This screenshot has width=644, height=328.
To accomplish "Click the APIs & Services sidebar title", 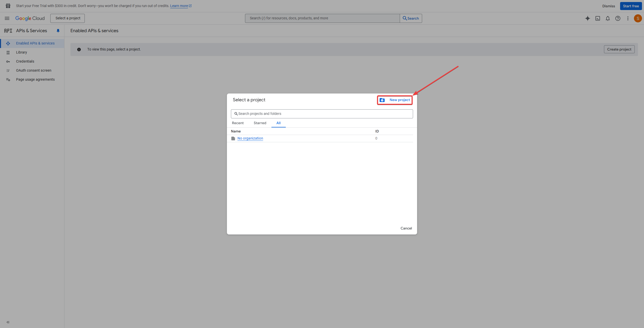I will [x=31, y=31].
